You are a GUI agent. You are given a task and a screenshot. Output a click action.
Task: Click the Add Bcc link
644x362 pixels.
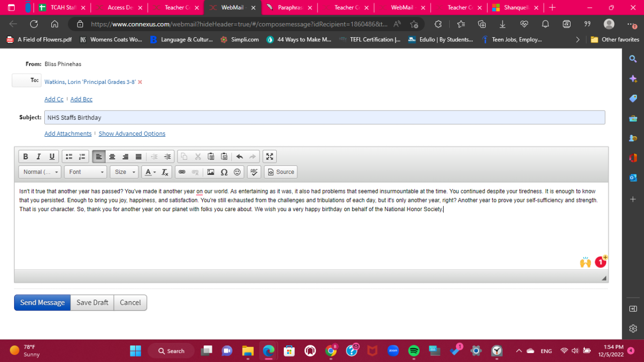click(x=82, y=99)
